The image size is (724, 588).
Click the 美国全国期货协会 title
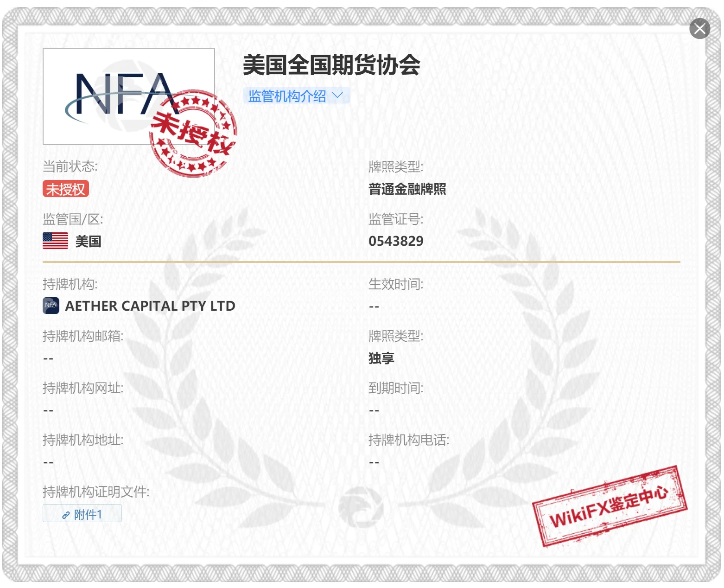tap(332, 65)
